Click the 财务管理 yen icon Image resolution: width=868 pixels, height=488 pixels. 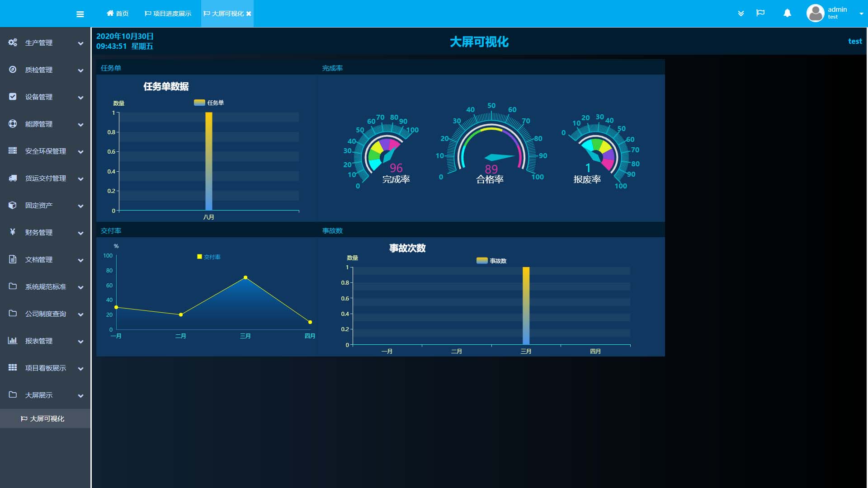pos(13,232)
